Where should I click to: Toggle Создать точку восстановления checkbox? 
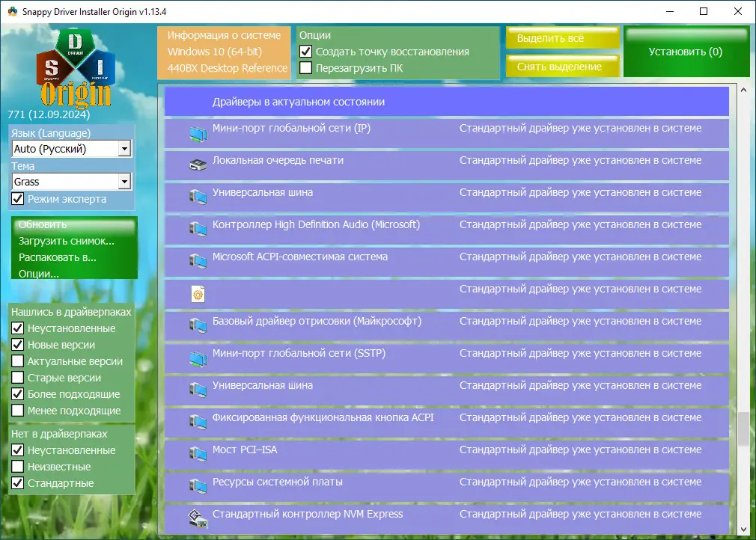[305, 51]
